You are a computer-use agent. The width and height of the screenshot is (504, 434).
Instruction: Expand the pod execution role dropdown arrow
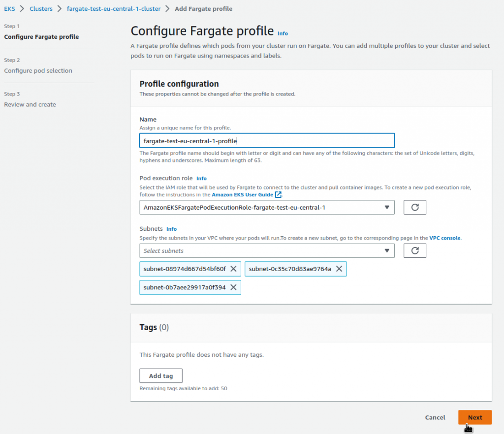pos(387,207)
